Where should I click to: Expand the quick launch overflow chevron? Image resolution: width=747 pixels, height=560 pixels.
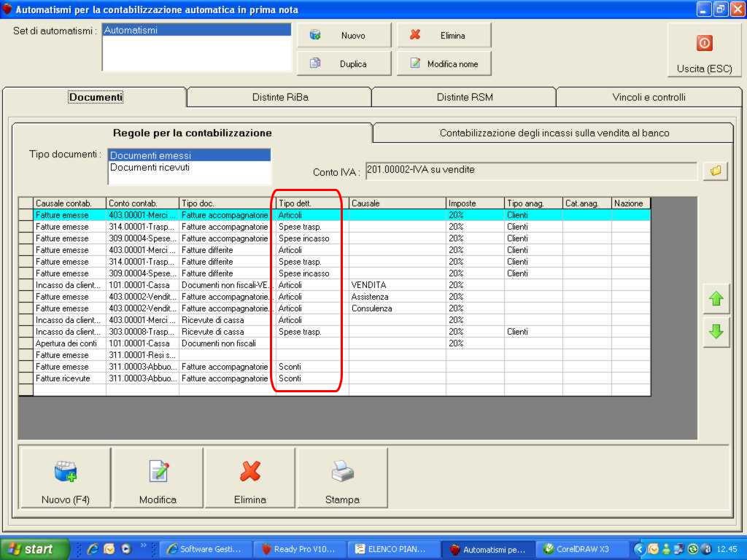click(143, 545)
